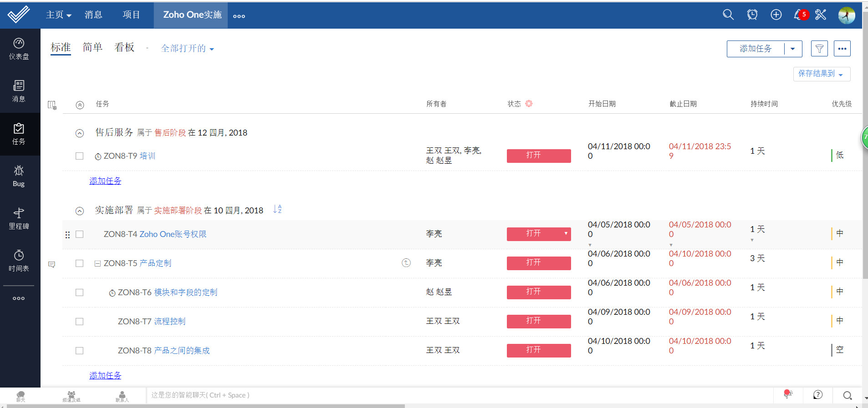Open the Bug module in sidebar
Image resolution: width=868 pixels, height=408 pixels.
tap(19, 176)
